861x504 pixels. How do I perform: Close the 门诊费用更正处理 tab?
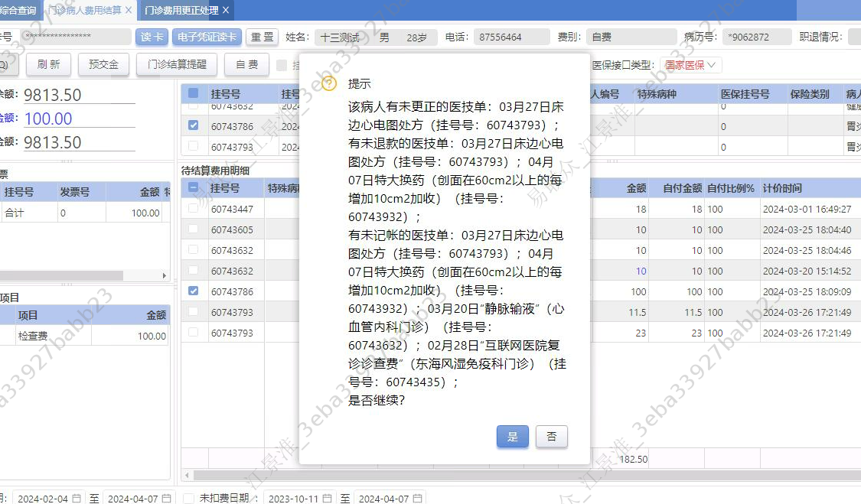(x=225, y=10)
